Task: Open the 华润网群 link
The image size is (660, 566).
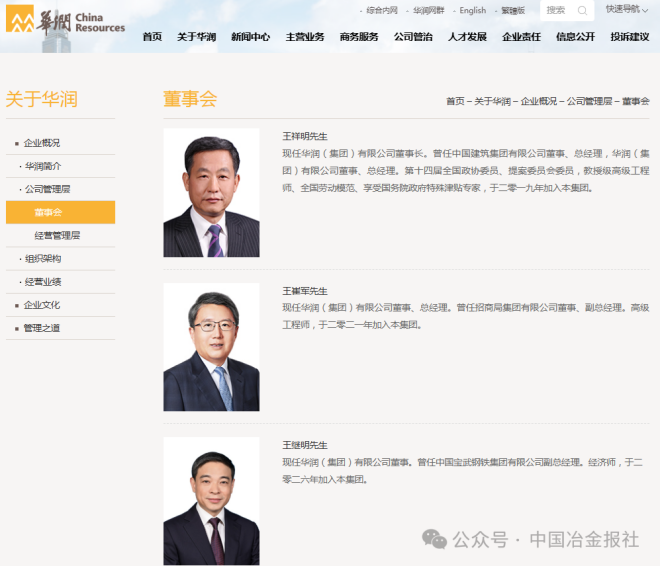Action: (428, 11)
